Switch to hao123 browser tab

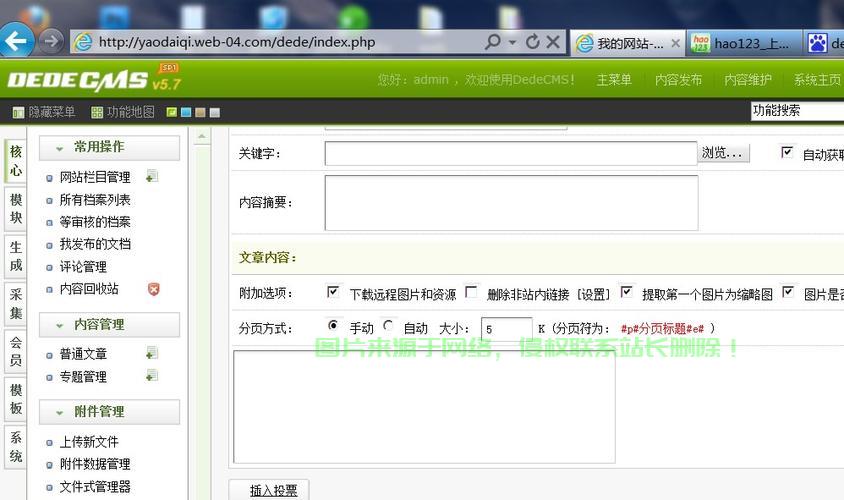[x=744, y=43]
